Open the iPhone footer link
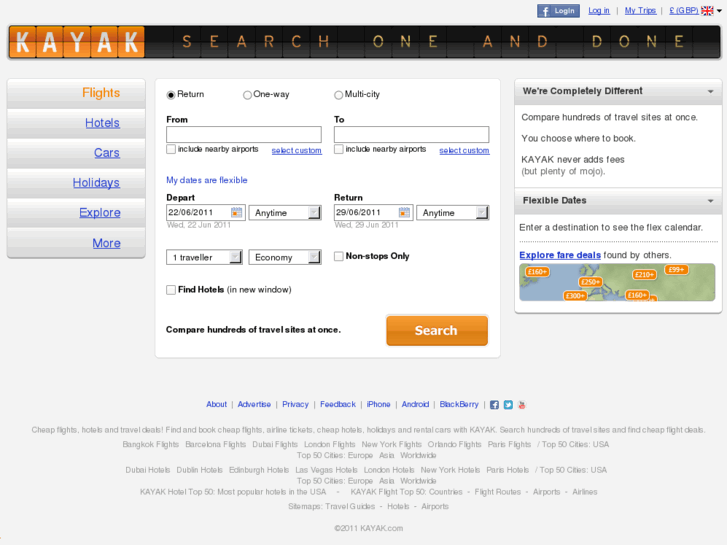 pos(378,404)
